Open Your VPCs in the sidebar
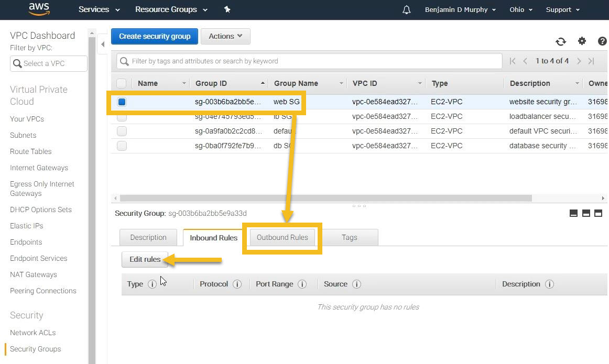This screenshot has width=609, height=364. [x=27, y=119]
